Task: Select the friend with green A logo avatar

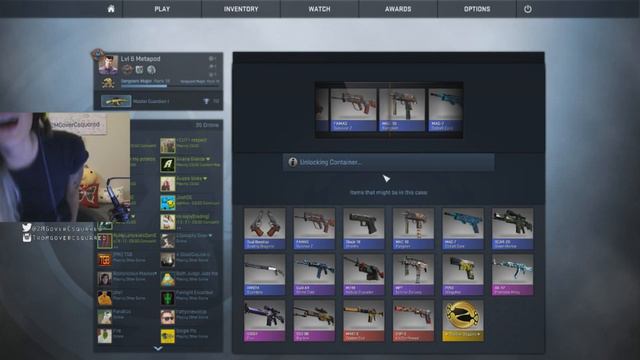Action: tap(167, 164)
